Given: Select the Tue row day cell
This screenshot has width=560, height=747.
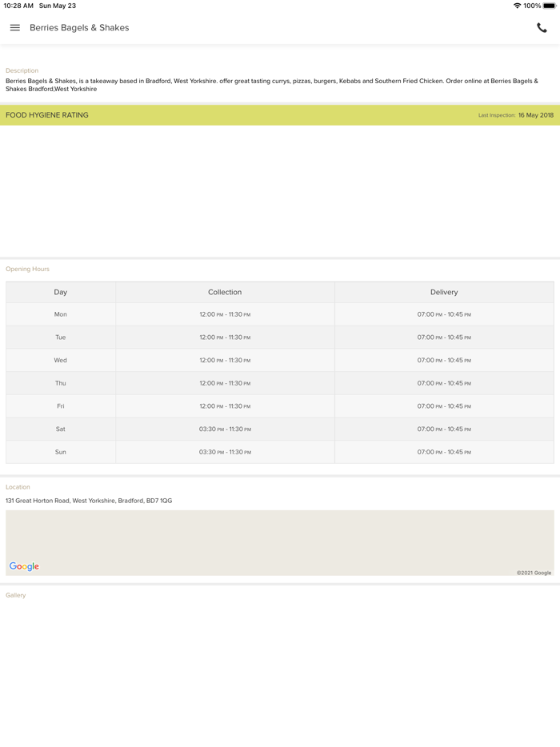Looking at the screenshot, I should coord(61,338).
